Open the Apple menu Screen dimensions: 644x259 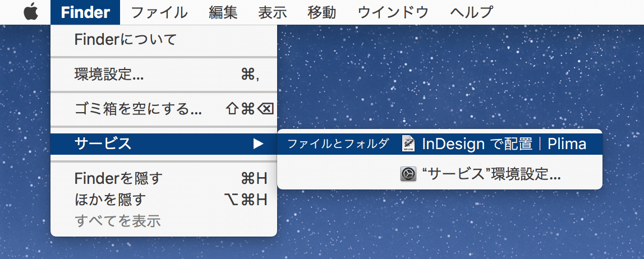[x=30, y=12]
